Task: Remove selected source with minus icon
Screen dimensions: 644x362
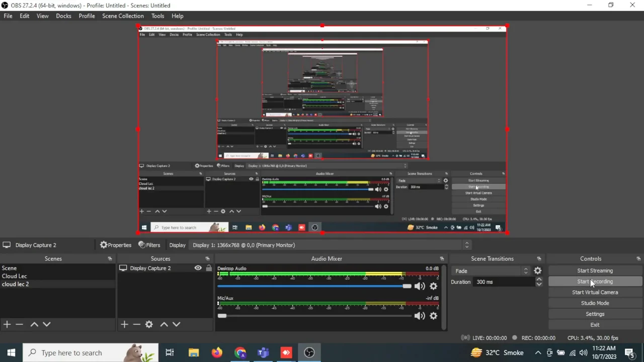Action: [x=136, y=324]
